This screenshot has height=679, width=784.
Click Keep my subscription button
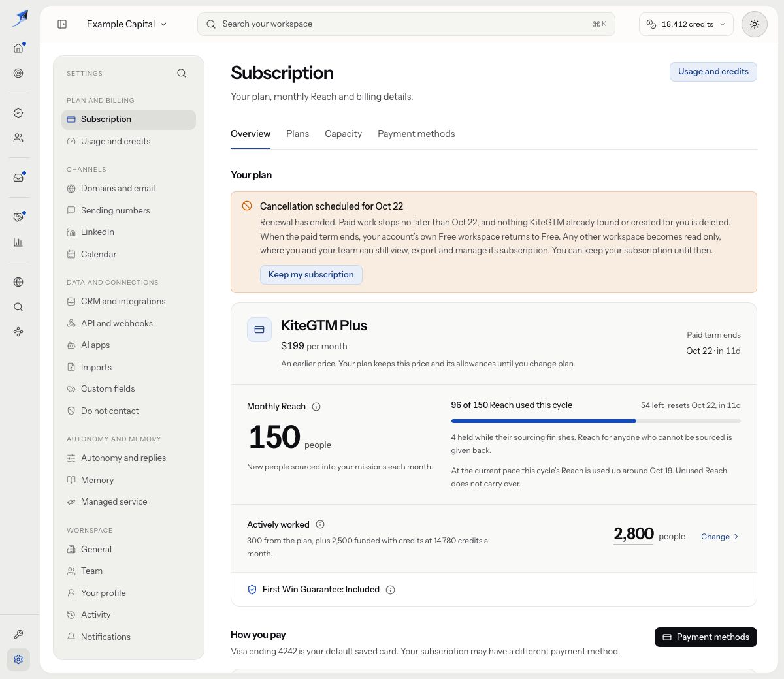point(311,275)
